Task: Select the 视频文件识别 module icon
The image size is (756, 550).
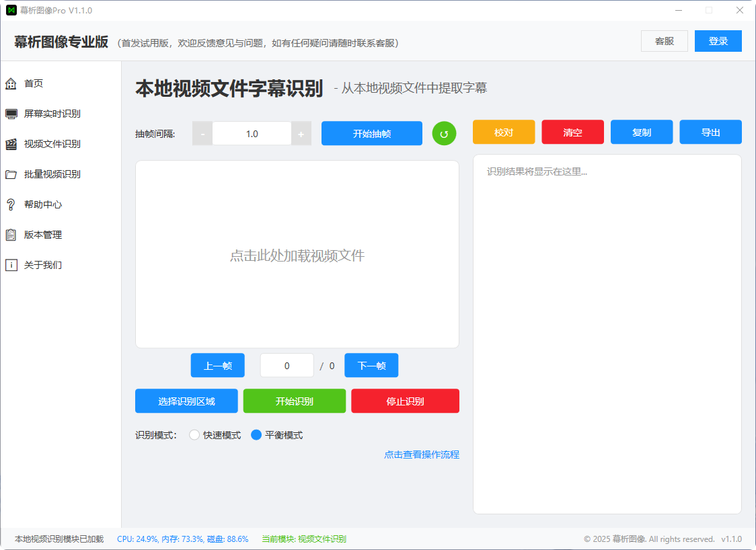Action: click(11, 144)
